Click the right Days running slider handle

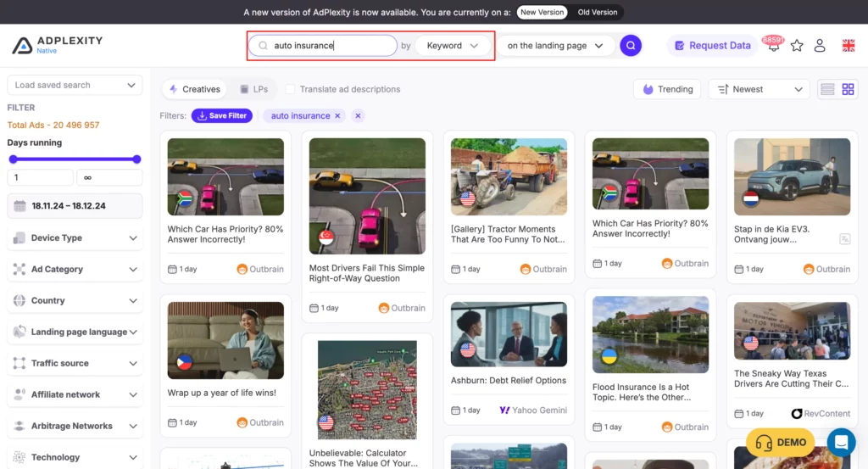tap(136, 159)
